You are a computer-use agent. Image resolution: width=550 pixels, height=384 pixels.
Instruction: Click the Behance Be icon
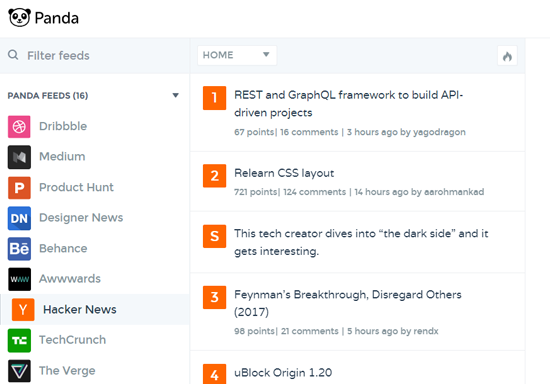[19, 249]
